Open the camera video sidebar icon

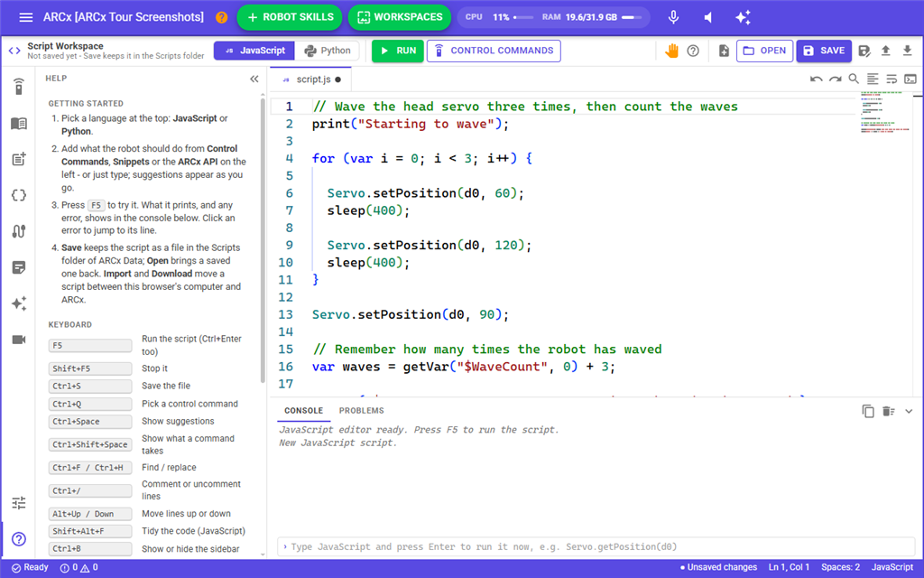(x=19, y=340)
